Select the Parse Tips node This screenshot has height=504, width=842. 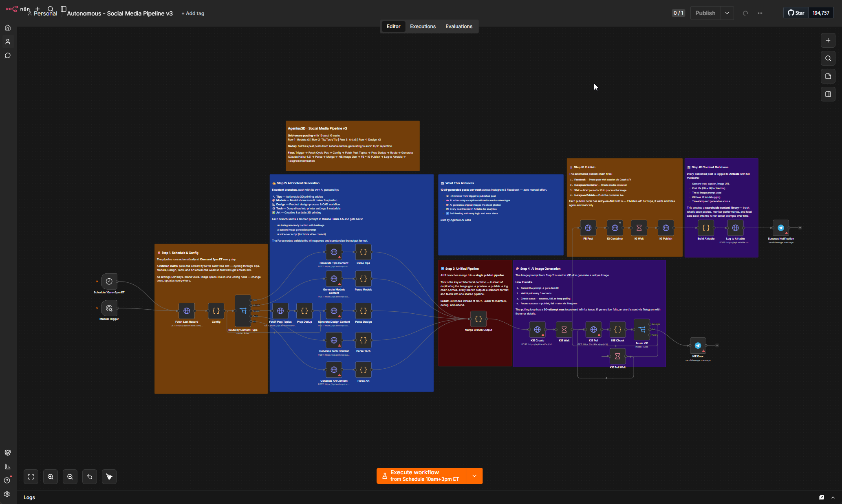coord(363,252)
